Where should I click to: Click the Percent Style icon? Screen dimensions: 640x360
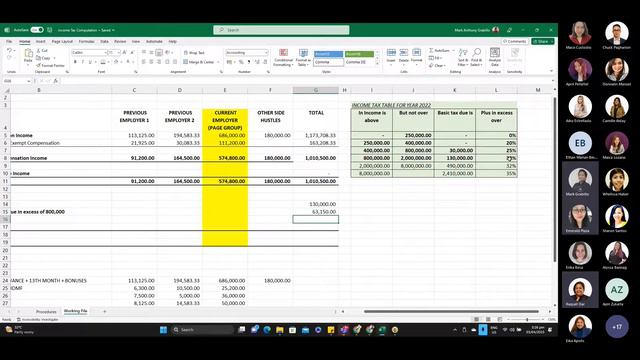point(241,62)
